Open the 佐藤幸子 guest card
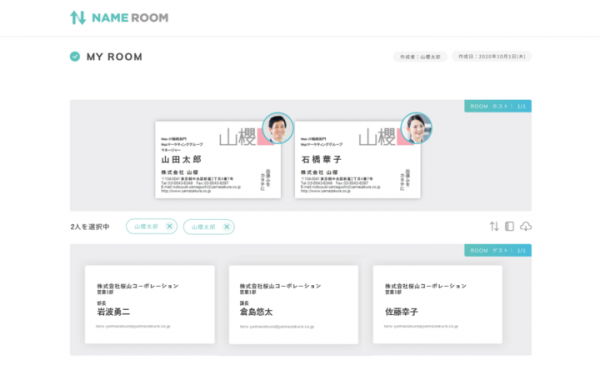This screenshot has height=375, width=600. 438,305
